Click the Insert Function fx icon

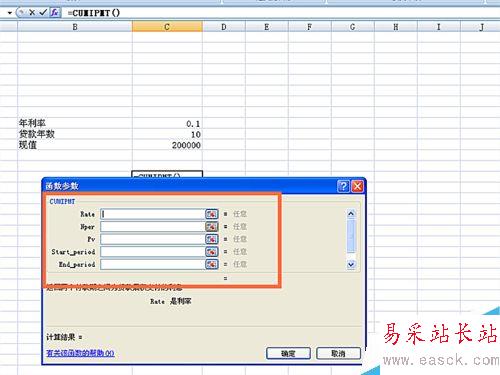(x=55, y=13)
